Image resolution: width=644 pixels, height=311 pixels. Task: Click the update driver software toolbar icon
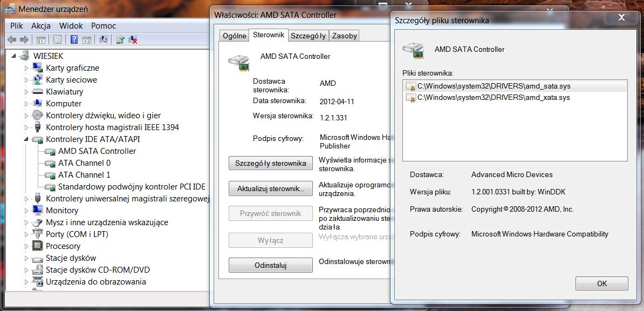tap(120, 40)
